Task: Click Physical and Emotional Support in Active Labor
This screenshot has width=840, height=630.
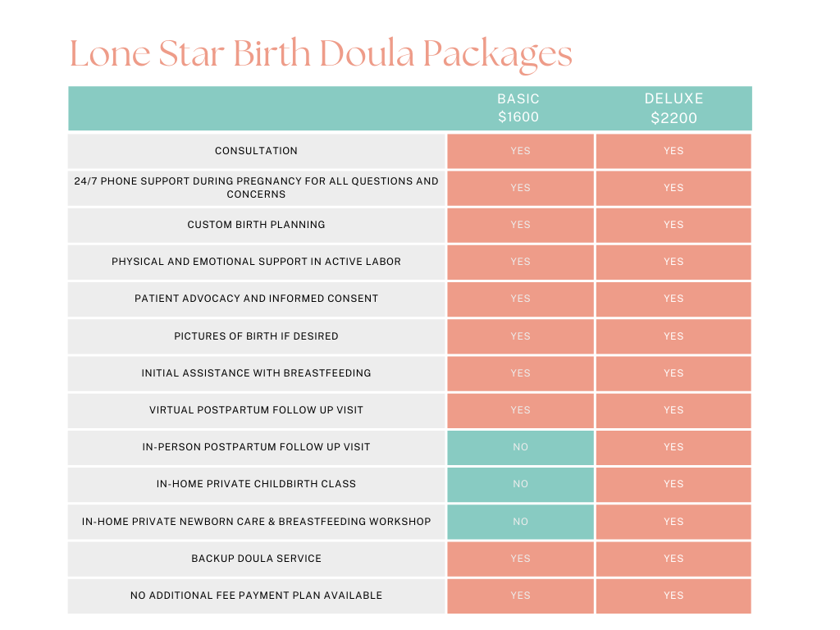Action: (x=256, y=262)
